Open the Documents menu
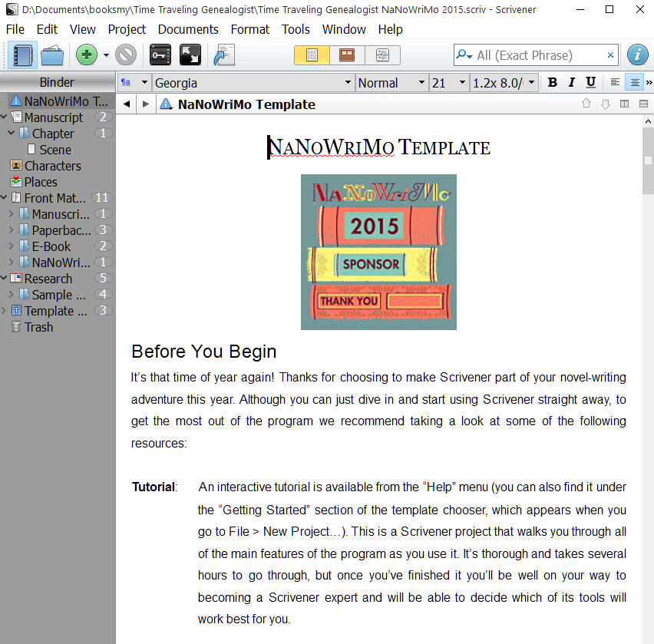The width and height of the screenshot is (654, 644). coord(188,29)
